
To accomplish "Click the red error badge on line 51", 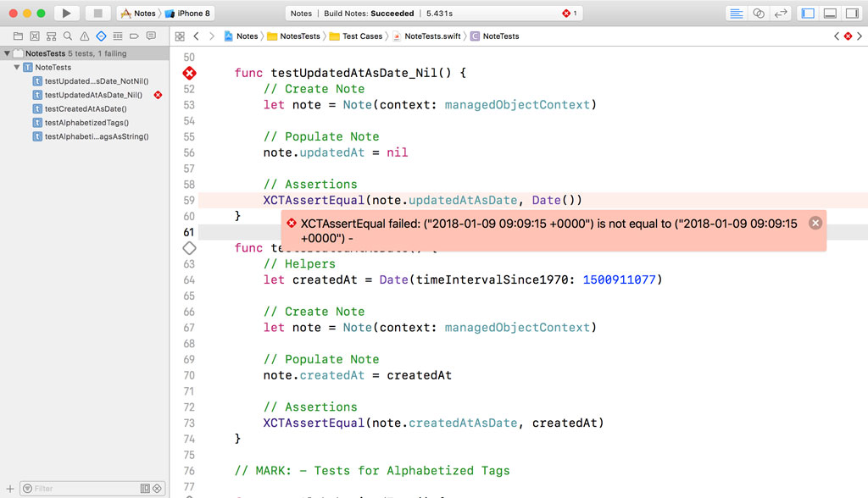I will coord(189,73).
